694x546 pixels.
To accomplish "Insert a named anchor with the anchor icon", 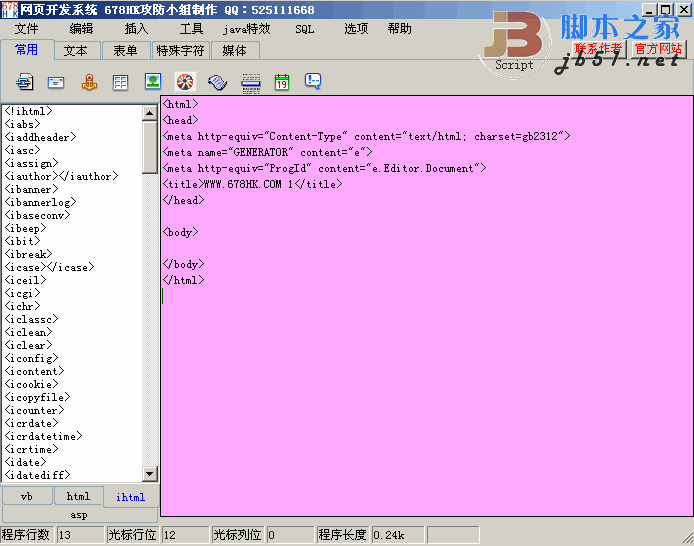I will [89, 82].
